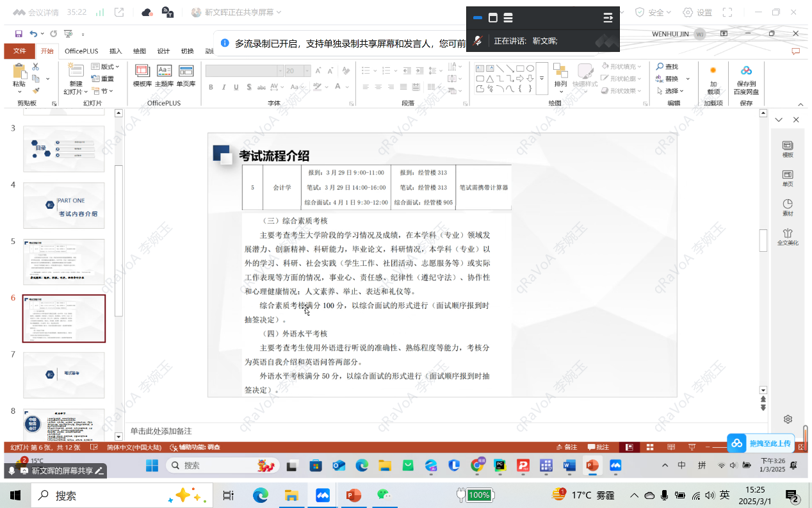The height and width of the screenshot is (508, 812).
Task: Click the New Slide (新建幻灯片) icon
Action: pyautogui.click(x=76, y=70)
